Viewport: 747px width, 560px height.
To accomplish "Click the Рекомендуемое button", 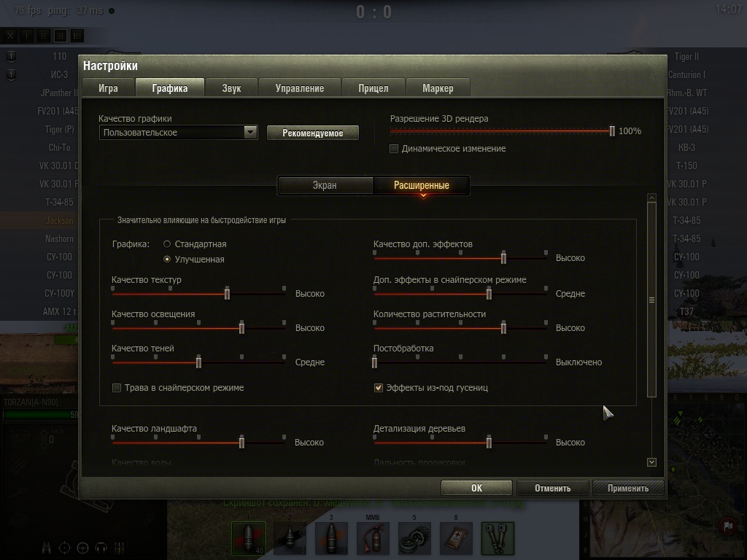I will 312,133.
